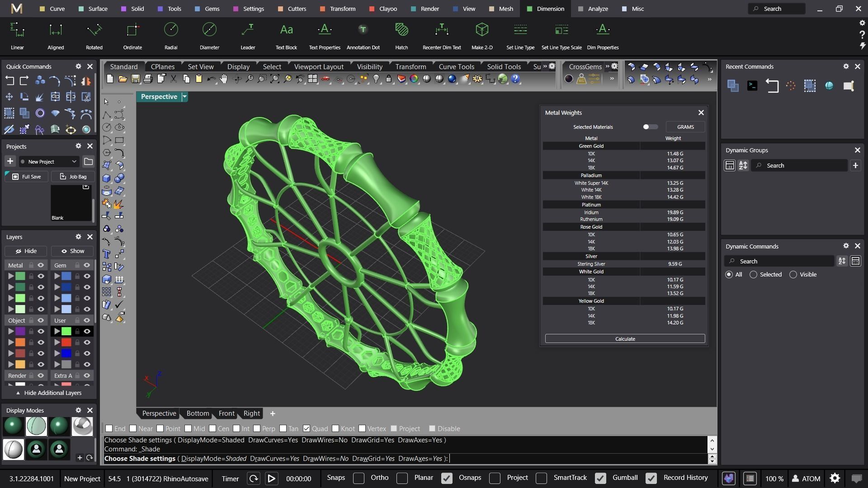Click the purple Object layer color swatch
Screen dimensions: 868x488
(20, 331)
